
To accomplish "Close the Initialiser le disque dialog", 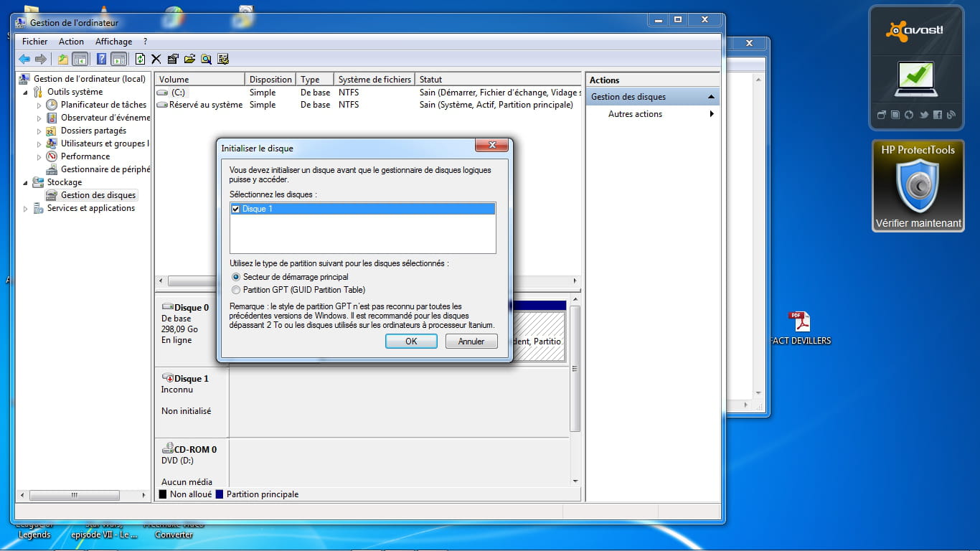I will [x=491, y=146].
